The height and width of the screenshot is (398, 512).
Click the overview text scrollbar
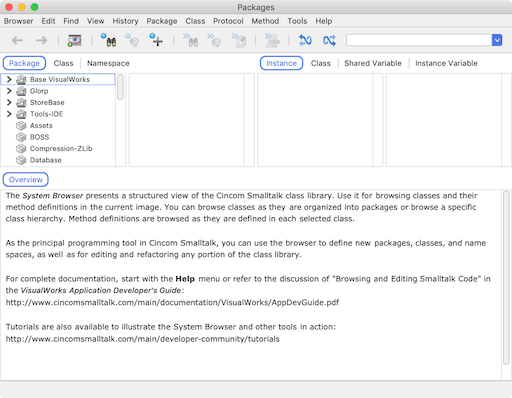pyautogui.click(x=506, y=277)
